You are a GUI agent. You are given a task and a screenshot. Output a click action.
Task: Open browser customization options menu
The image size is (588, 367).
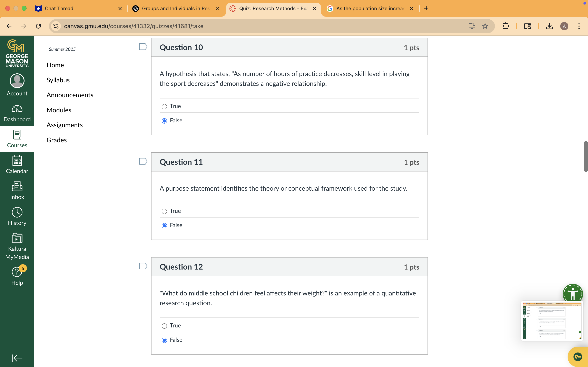point(579,26)
